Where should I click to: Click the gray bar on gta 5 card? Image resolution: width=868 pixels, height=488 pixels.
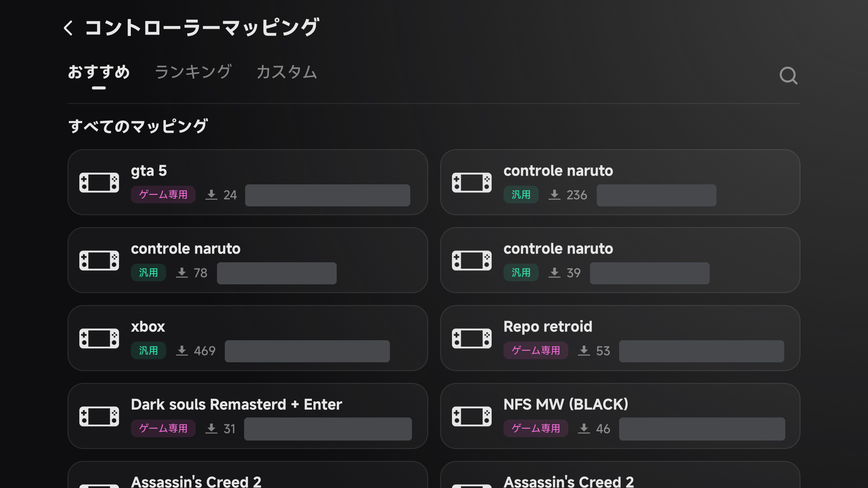pos(328,195)
